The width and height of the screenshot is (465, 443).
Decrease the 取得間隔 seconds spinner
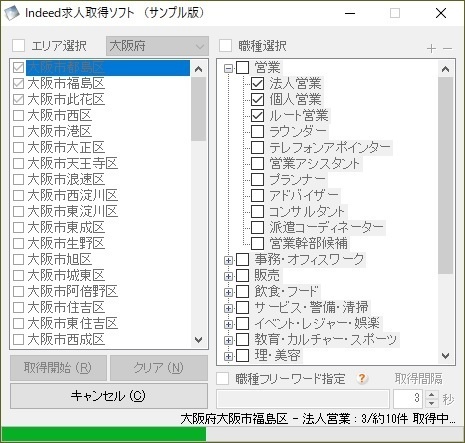pyautogui.click(x=432, y=403)
